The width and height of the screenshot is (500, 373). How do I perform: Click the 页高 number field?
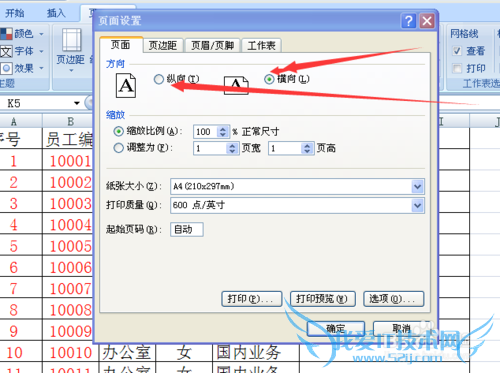click(285, 148)
